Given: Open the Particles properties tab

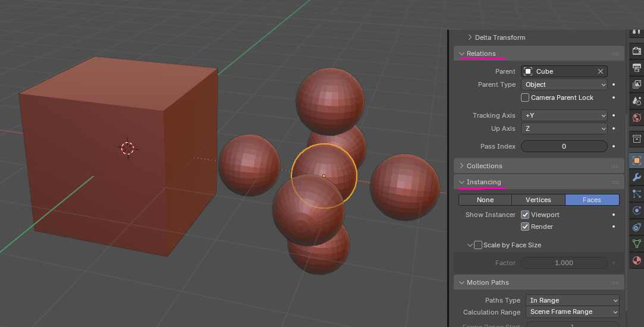Looking at the screenshot, I should [x=637, y=194].
